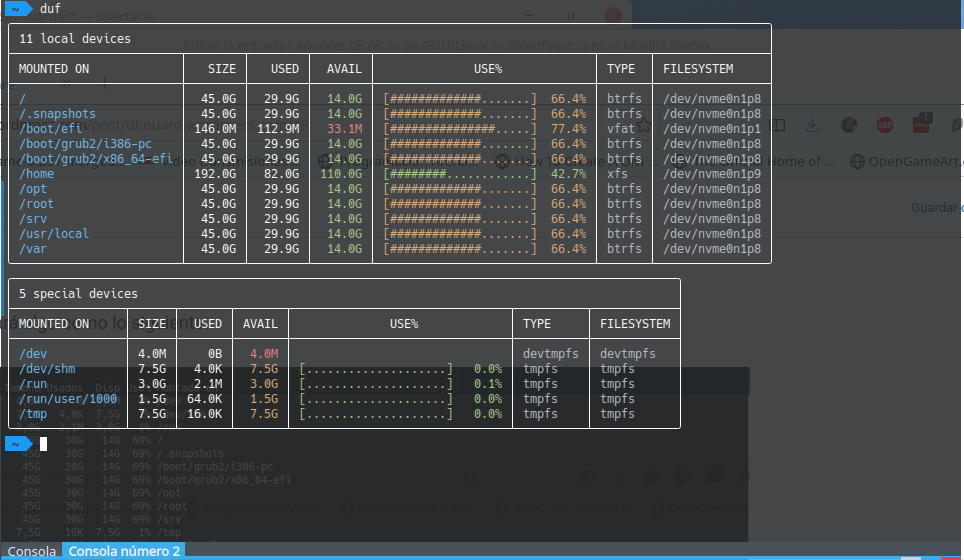Click the terminal cursor at the bottom prompt

[43, 443]
